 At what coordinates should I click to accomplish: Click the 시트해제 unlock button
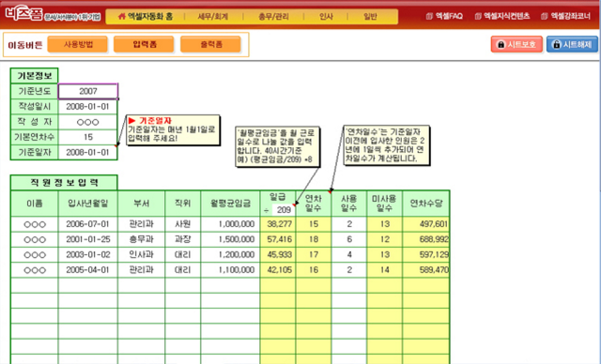pyautogui.click(x=572, y=44)
